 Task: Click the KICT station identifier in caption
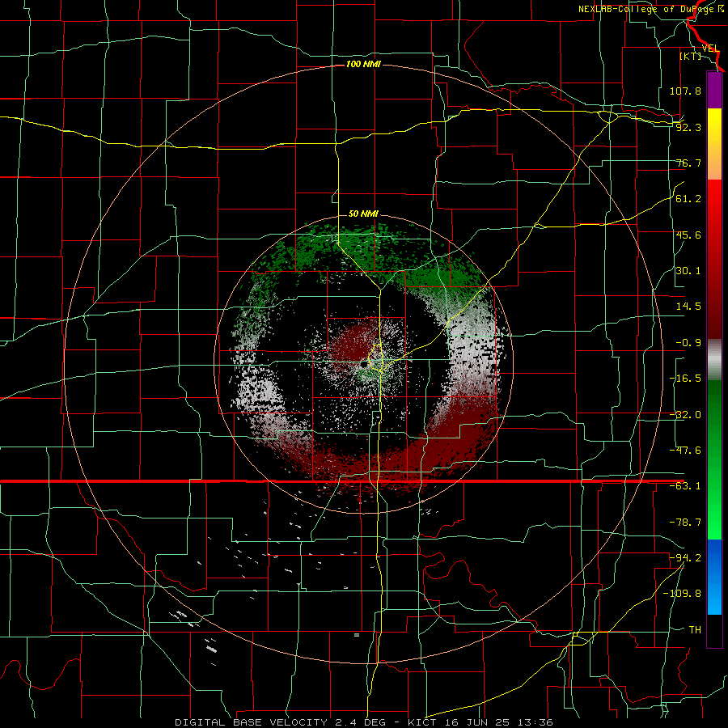(422, 722)
